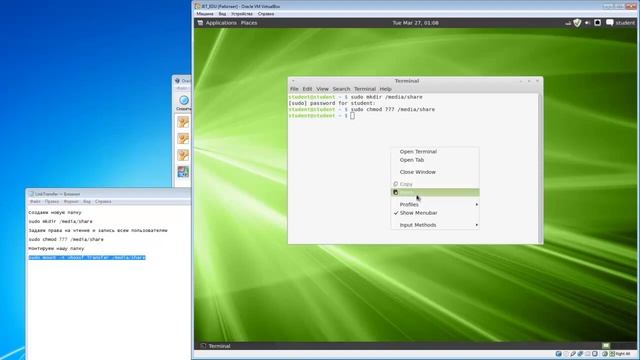Viewport: 640px width, 360px height.
Task: Click optical drive indicator in VirtualBox status bar
Action: tap(566, 354)
